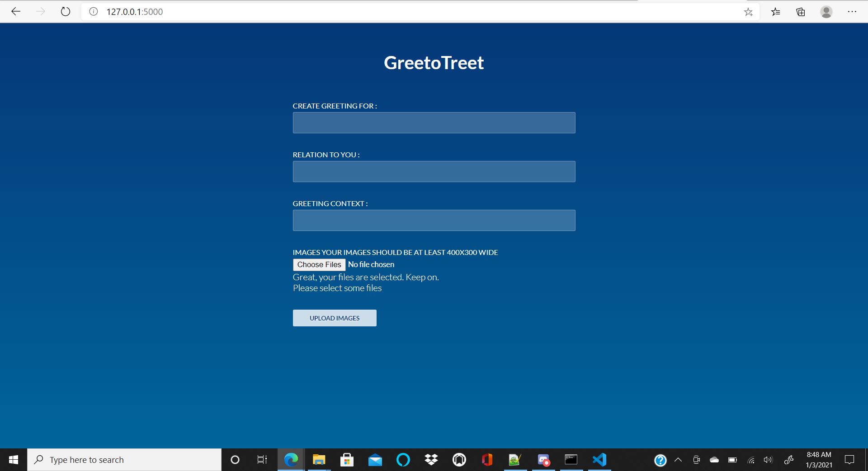This screenshot has width=868, height=471.
Task: Check battery status in system tray
Action: [732, 460]
